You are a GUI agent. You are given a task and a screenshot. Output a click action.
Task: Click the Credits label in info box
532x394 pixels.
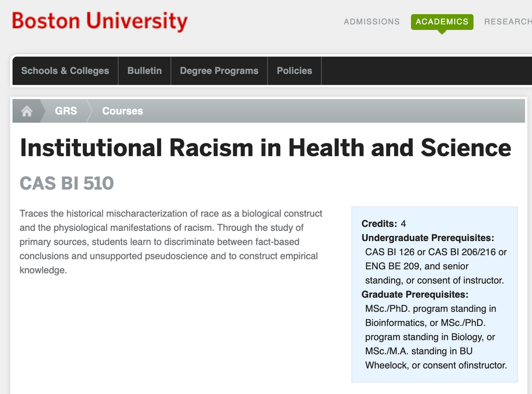coord(379,224)
